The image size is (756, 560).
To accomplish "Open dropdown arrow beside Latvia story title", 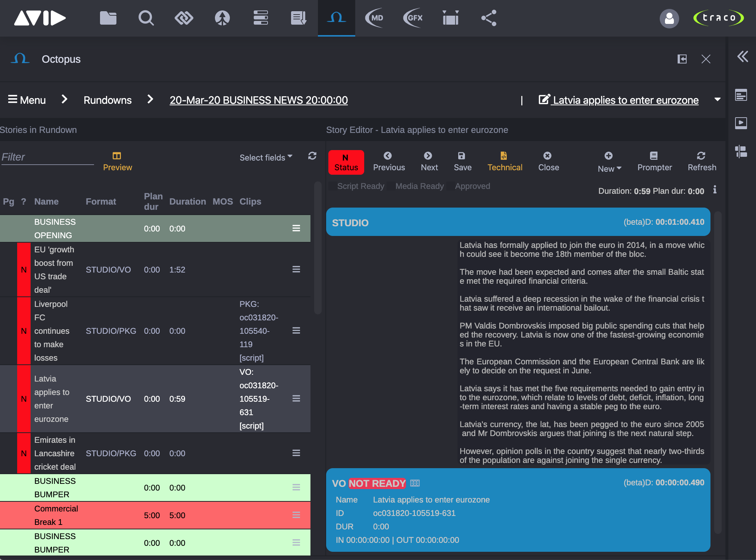I will [717, 99].
